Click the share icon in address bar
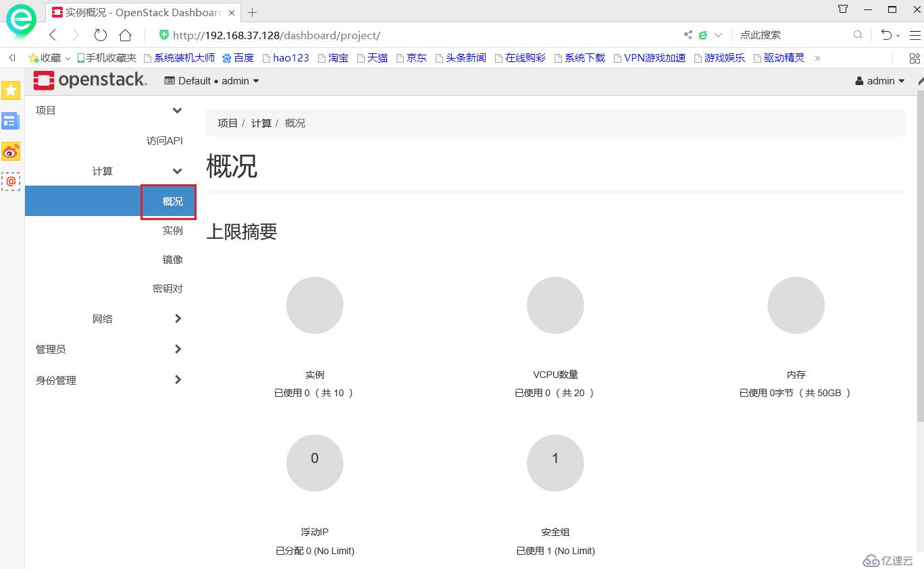This screenshot has width=924, height=569. (688, 35)
